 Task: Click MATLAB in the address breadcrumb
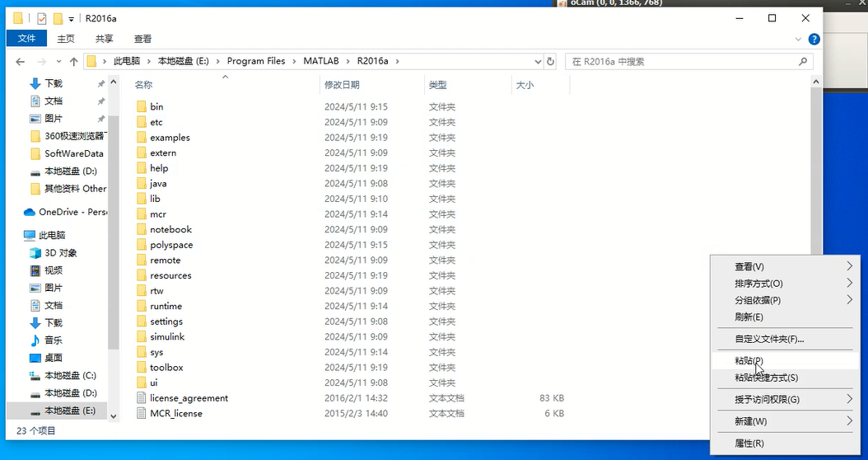321,61
